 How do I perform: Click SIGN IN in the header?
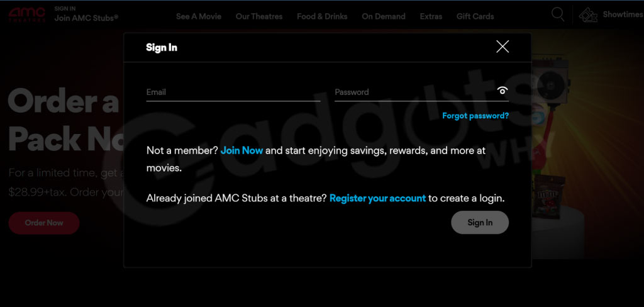65,8
